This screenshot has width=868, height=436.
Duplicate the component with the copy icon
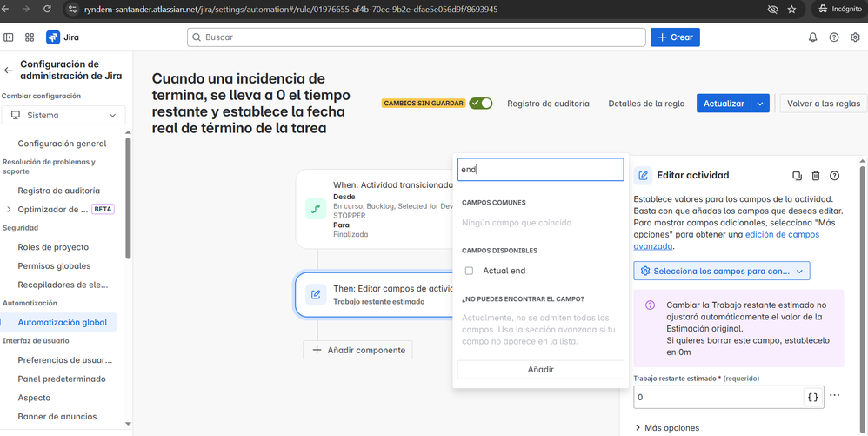(x=797, y=176)
